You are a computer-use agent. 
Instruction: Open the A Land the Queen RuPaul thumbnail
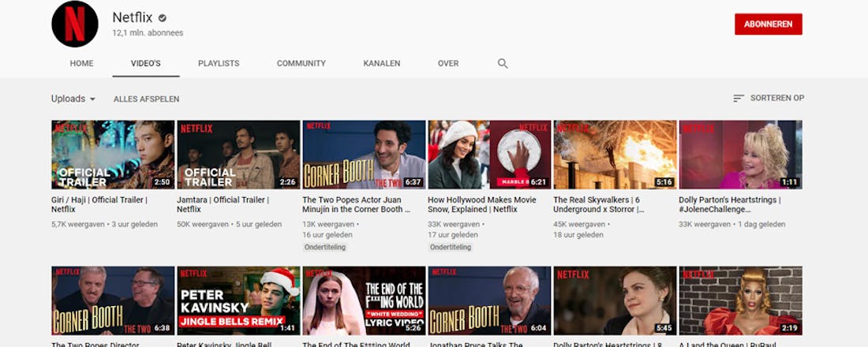point(741,300)
